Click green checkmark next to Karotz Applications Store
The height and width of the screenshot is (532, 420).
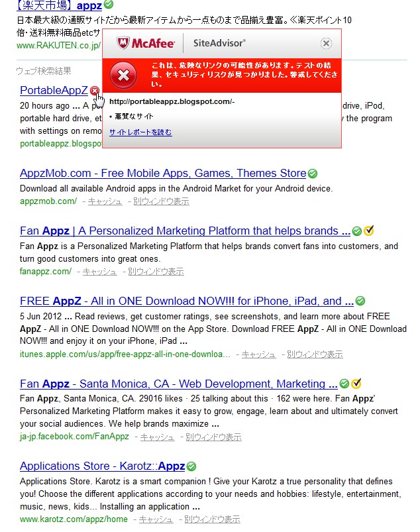(191, 466)
